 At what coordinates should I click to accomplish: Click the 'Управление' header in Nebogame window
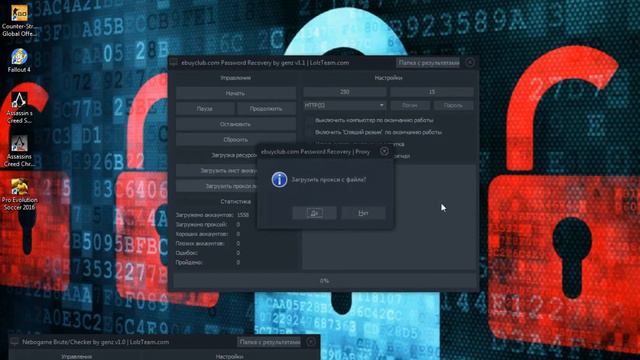point(76,356)
